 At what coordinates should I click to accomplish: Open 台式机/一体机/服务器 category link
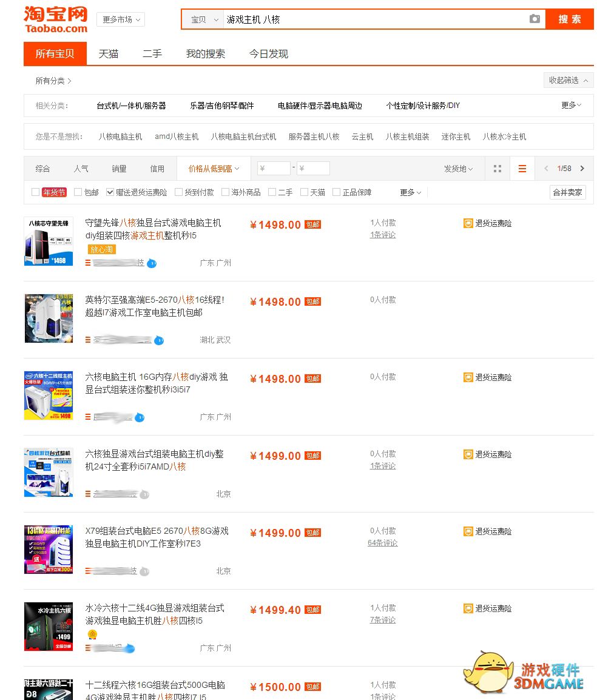131,106
